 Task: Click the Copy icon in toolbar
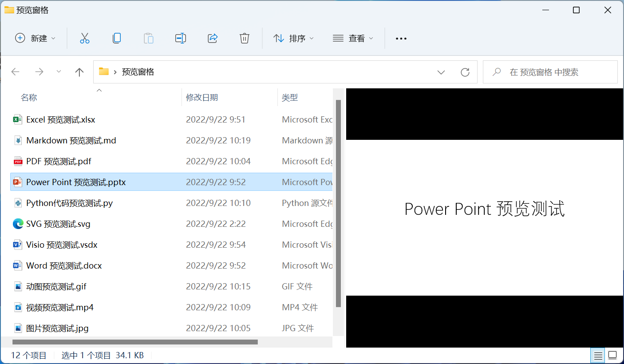click(x=117, y=38)
